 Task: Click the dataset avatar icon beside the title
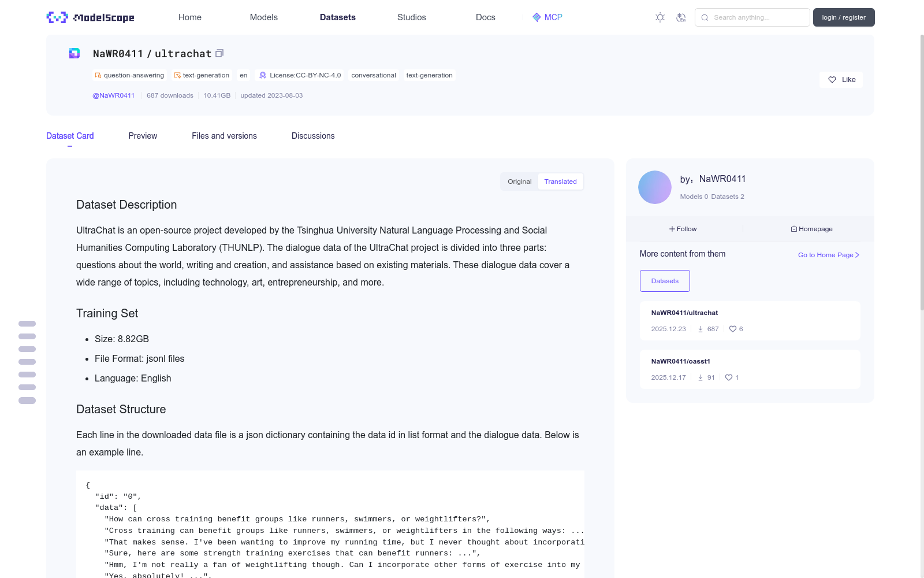(74, 53)
